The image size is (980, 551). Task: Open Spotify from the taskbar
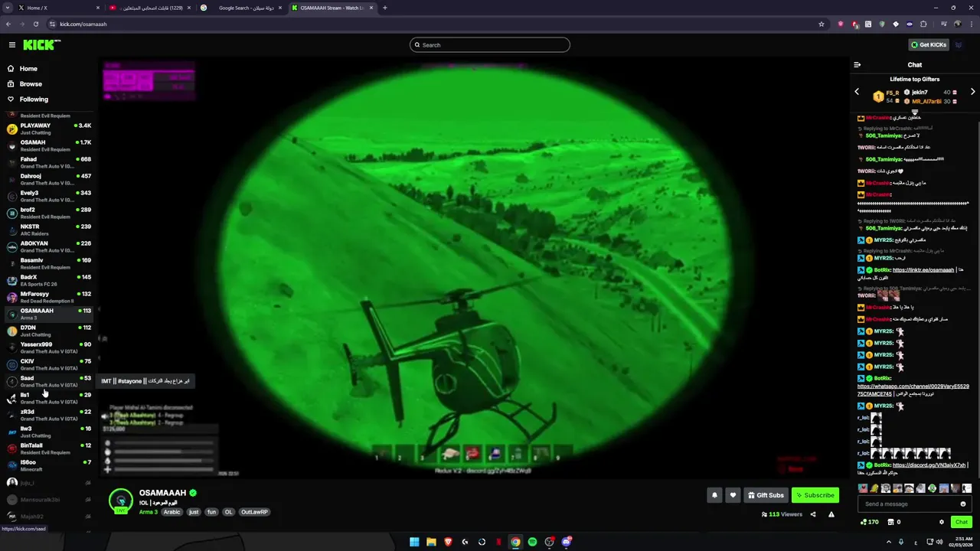coord(532,542)
